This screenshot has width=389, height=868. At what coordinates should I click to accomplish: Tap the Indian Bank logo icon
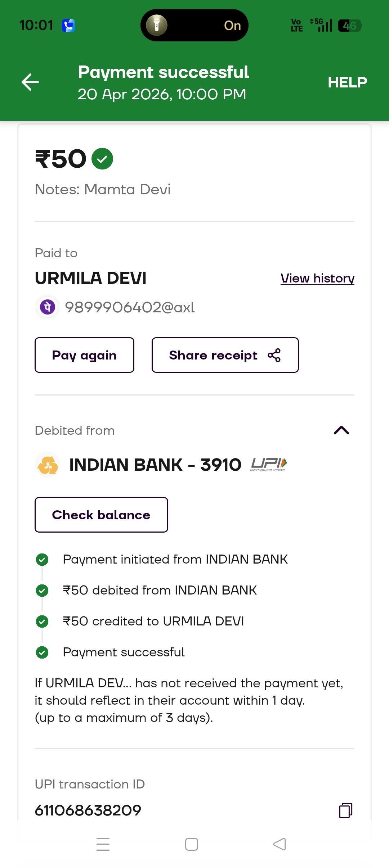point(48,465)
